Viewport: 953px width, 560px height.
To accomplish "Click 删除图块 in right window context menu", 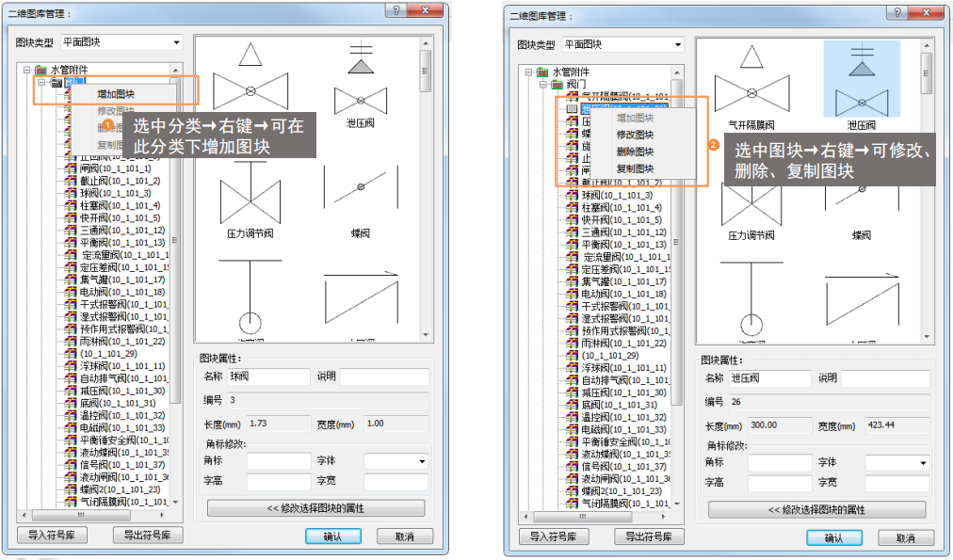I will point(635,152).
